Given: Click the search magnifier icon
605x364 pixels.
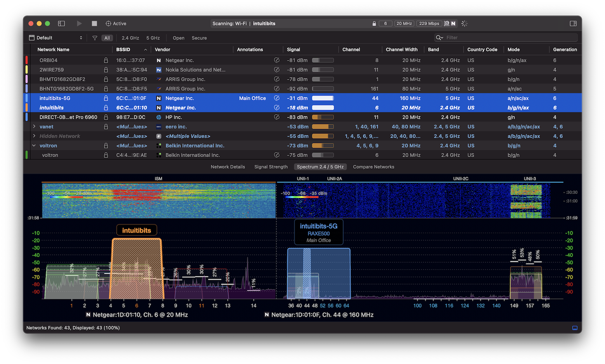Looking at the screenshot, I should (x=440, y=38).
